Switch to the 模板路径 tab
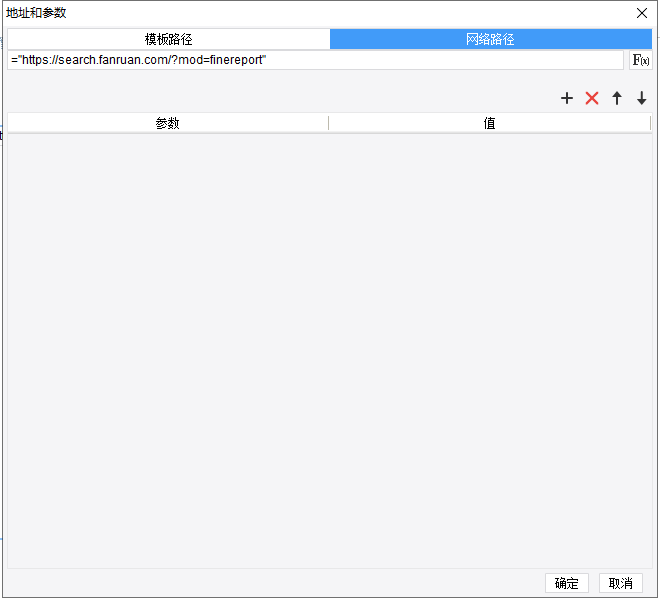The height and width of the screenshot is (600, 660). (169, 39)
